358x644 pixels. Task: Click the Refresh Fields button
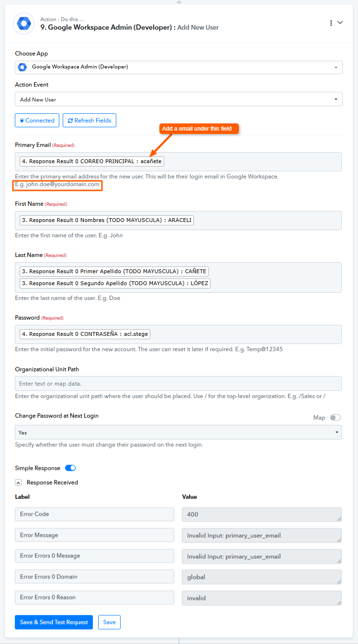pyautogui.click(x=89, y=121)
